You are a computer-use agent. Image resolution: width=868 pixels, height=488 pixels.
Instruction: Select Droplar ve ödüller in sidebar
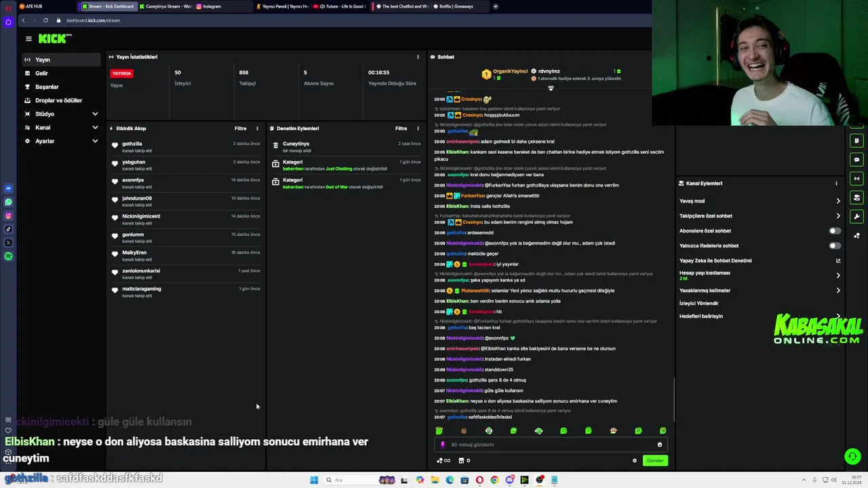(61, 100)
